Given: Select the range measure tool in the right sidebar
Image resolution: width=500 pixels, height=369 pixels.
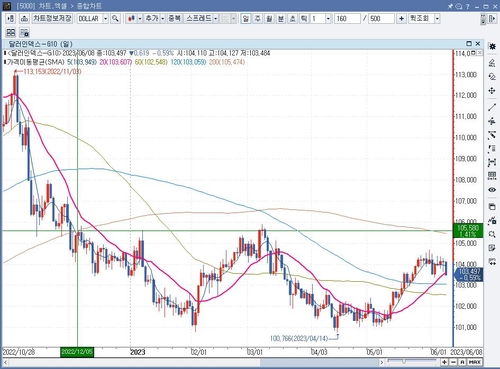Looking at the screenshot, I should (492, 163).
